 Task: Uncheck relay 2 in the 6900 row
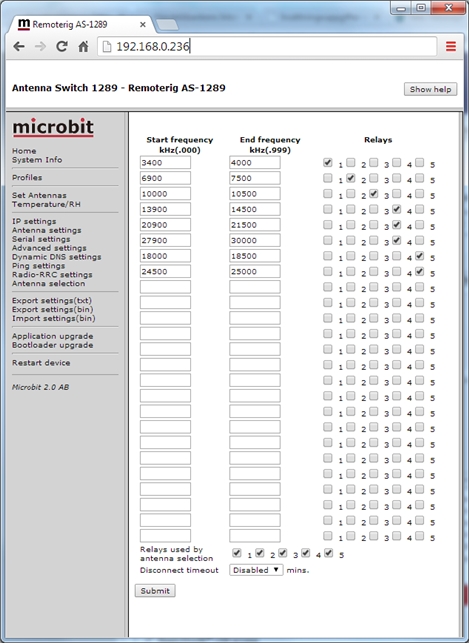[350, 178]
